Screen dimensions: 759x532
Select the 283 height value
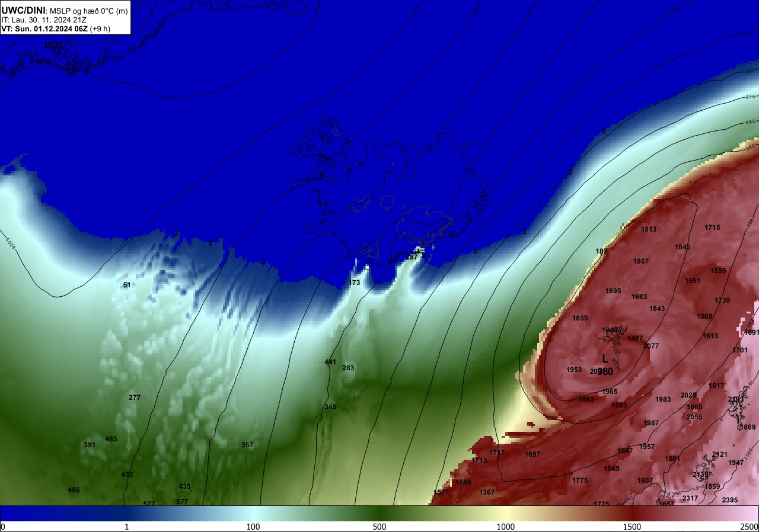pyautogui.click(x=348, y=368)
